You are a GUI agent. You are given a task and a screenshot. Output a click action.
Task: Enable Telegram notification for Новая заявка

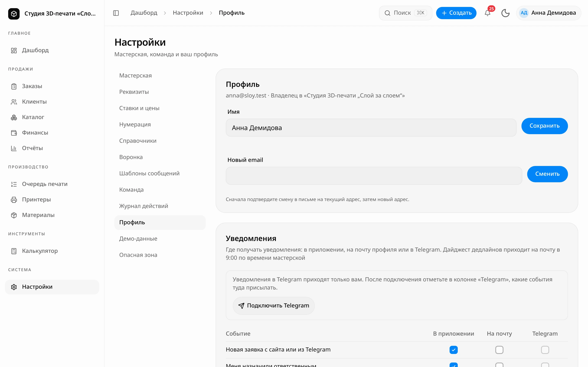[545, 350]
